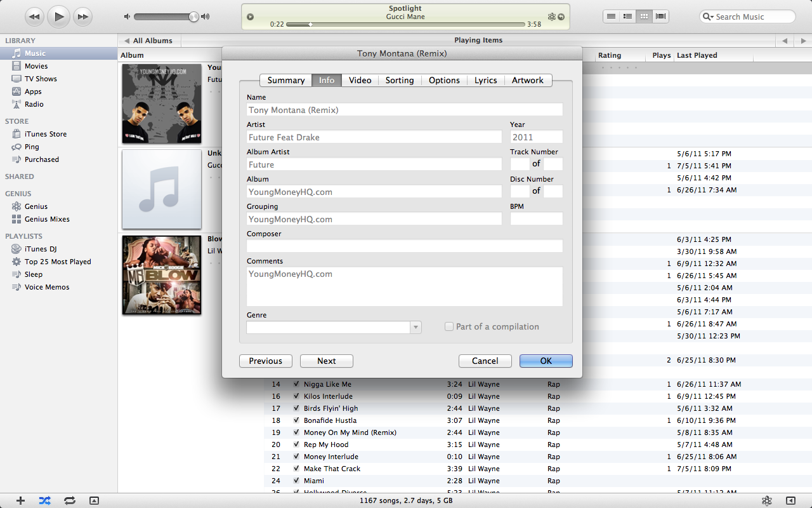This screenshot has width=812, height=508.
Task: Click the Composer field
Action: point(405,246)
